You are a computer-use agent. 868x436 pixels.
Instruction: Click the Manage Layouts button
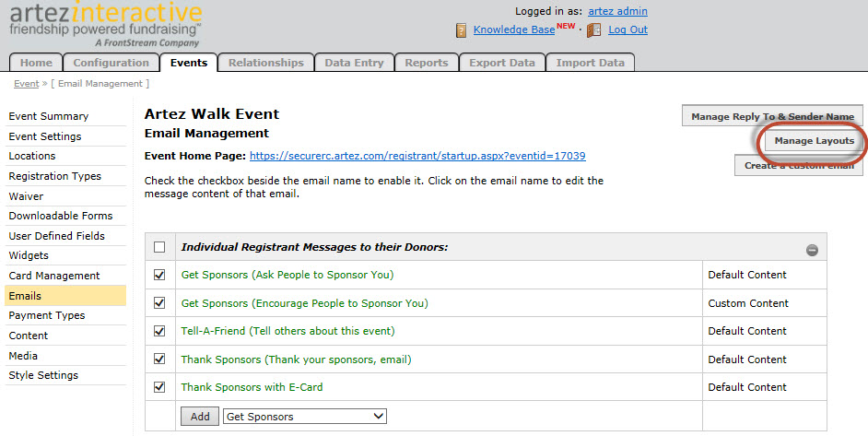814,141
